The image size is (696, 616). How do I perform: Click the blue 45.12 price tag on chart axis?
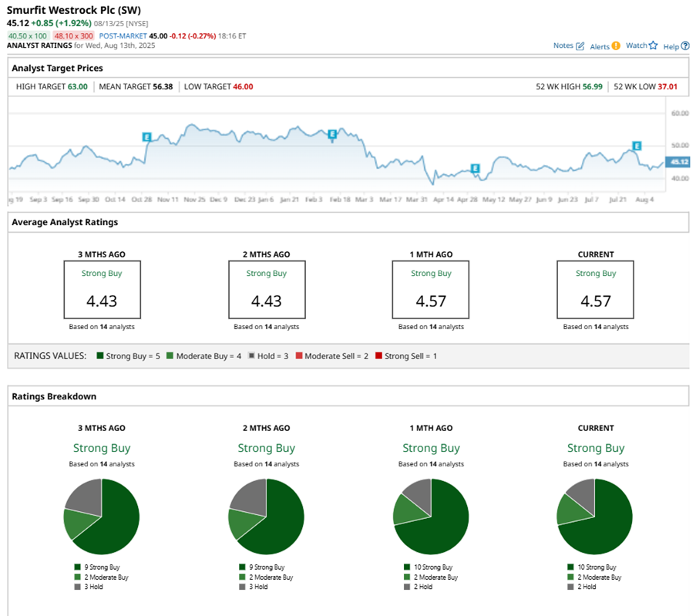pos(678,162)
